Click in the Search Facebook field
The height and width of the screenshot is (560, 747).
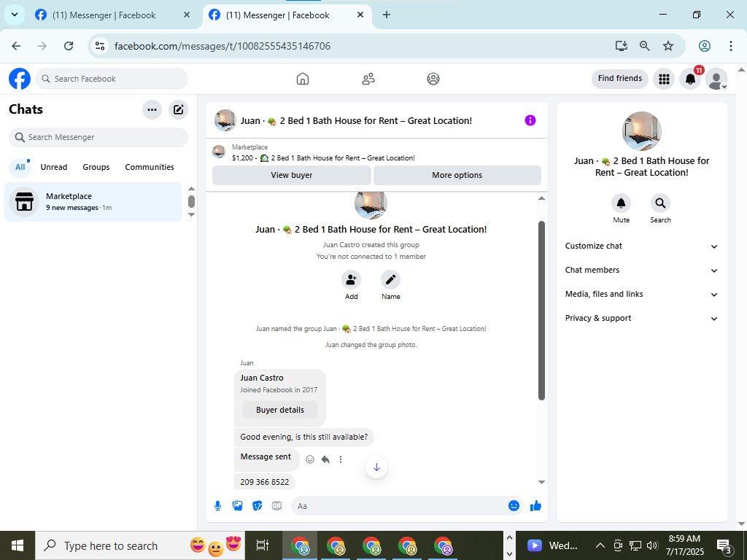point(112,79)
